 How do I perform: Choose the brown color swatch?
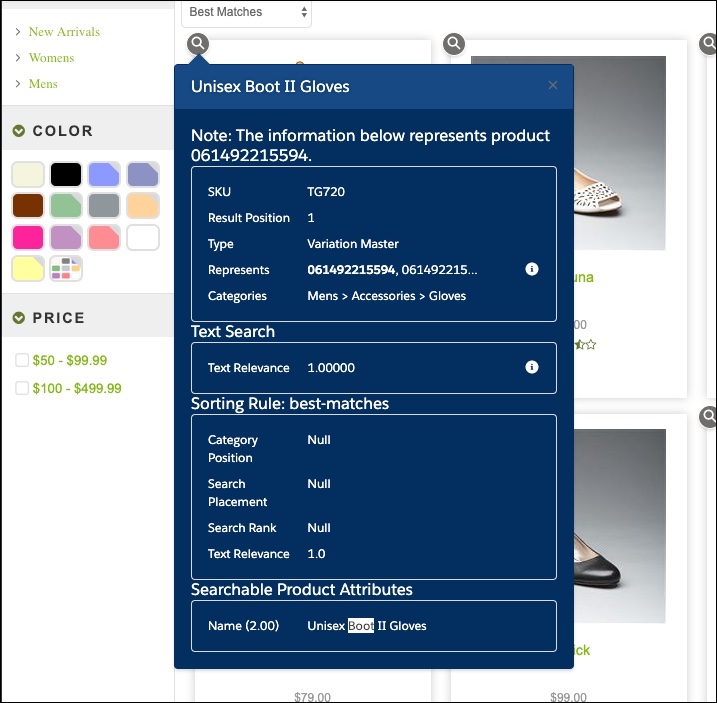pos(28,206)
